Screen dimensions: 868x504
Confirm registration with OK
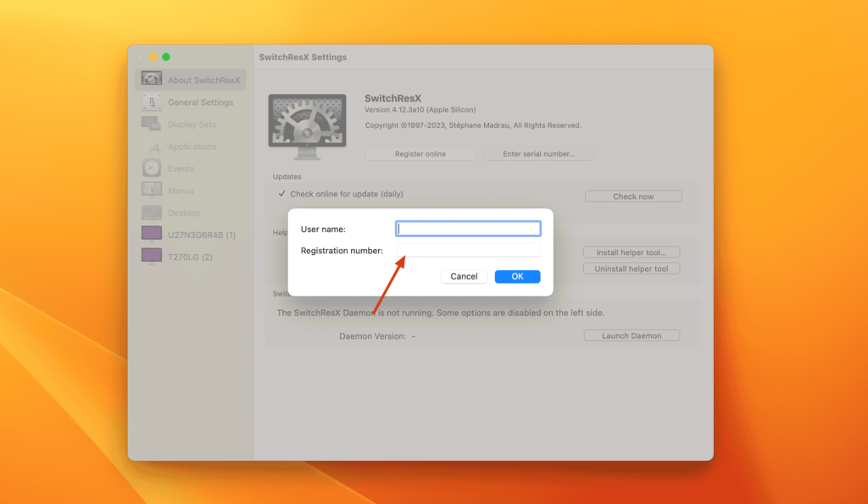tap(517, 276)
